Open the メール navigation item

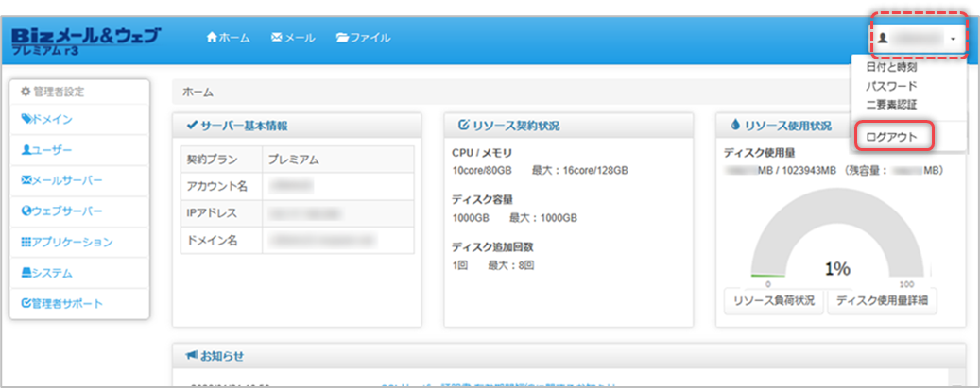(293, 38)
